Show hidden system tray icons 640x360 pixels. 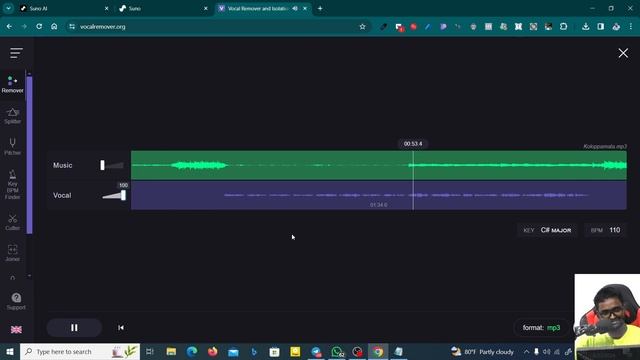pos(527,351)
